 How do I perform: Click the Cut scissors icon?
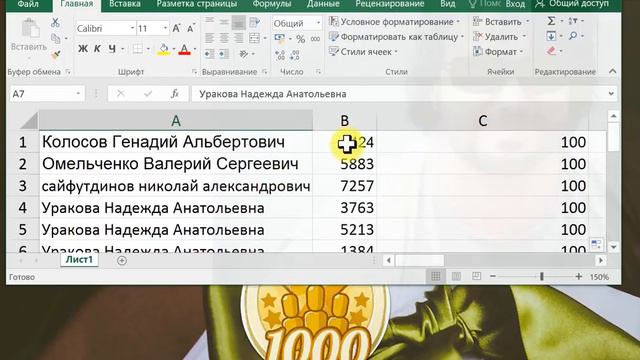tap(56, 22)
